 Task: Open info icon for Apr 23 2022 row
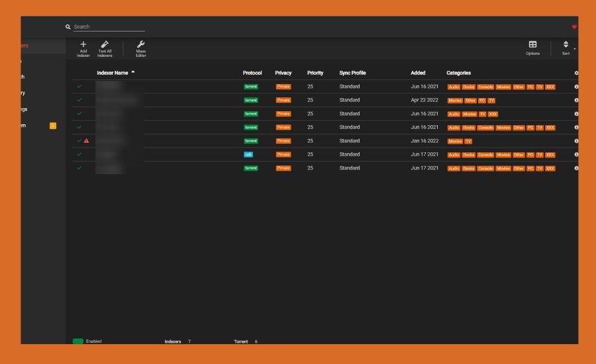pos(576,101)
